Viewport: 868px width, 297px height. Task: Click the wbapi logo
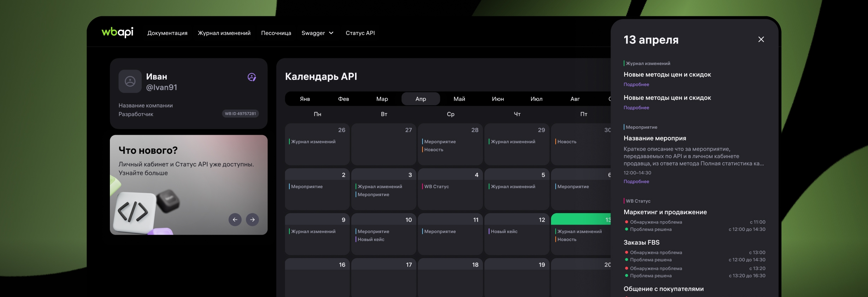click(x=117, y=33)
